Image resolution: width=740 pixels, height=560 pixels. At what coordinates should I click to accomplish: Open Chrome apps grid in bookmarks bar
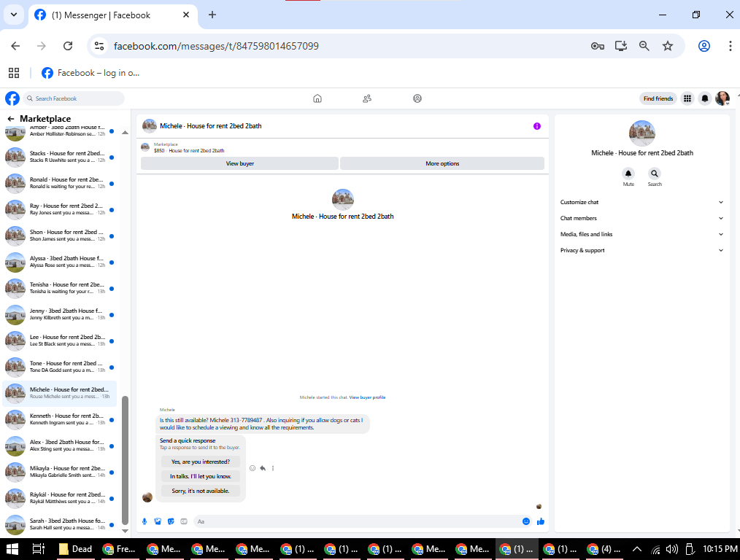(14, 73)
